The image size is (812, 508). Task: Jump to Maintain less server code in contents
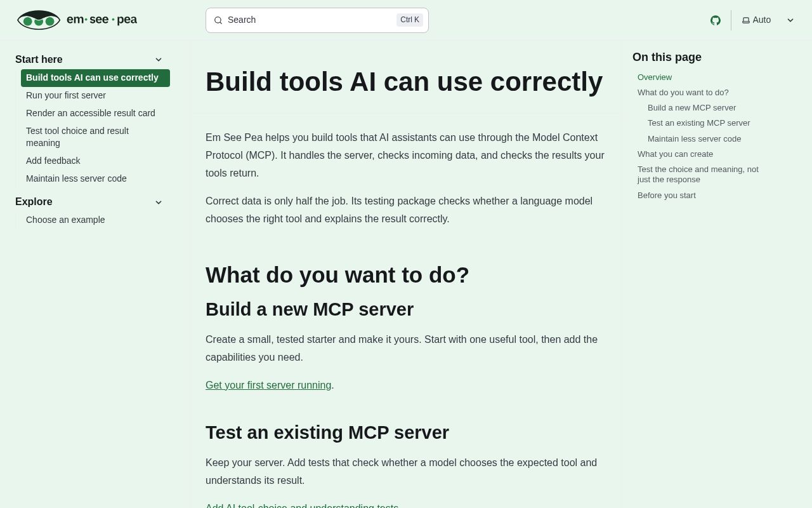[x=695, y=138]
